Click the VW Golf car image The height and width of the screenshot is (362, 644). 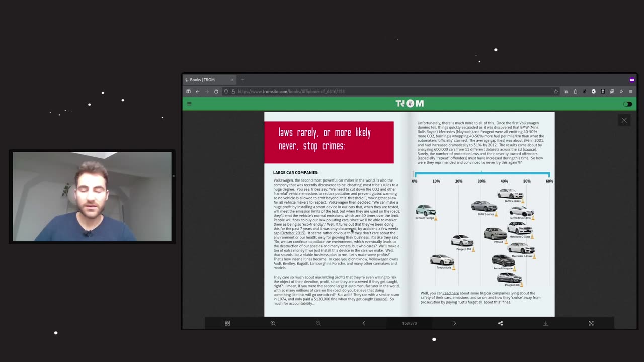pyautogui.click(x=495, y=234)
